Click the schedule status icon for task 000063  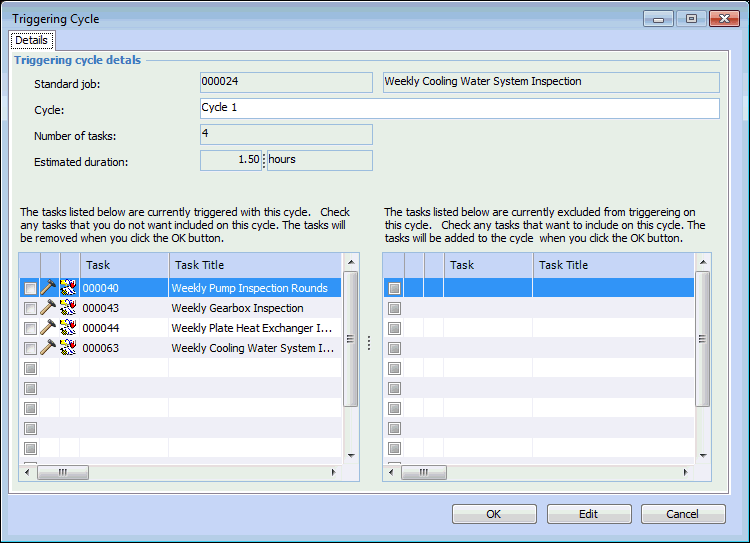click(68, 348)
